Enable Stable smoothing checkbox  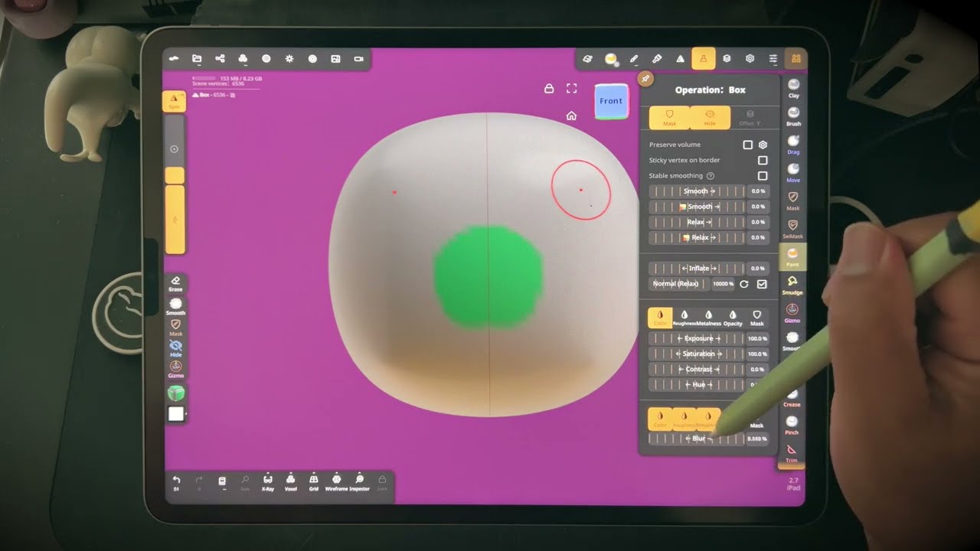pyautogui.click(x=763, y=175)
